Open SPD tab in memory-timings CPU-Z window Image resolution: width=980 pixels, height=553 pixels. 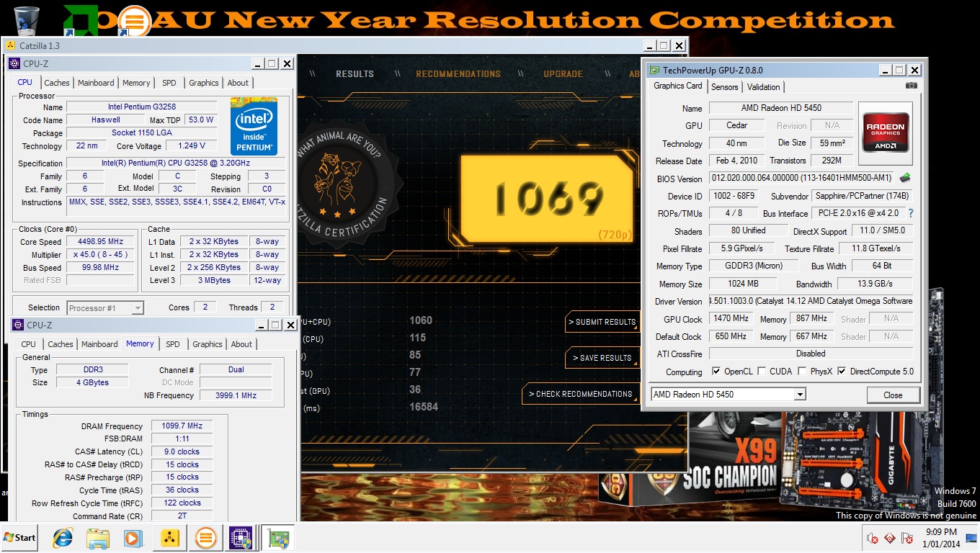pos(173,344)
